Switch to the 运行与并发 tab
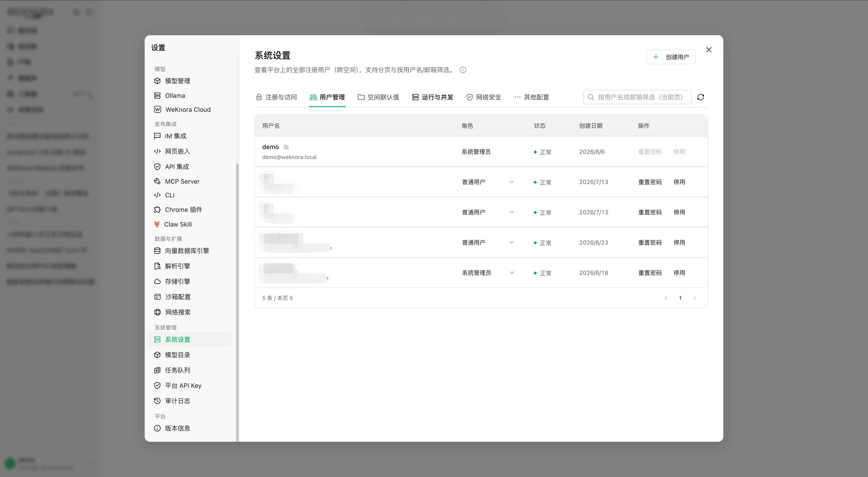868x477 pixels. tap(433, 97)
